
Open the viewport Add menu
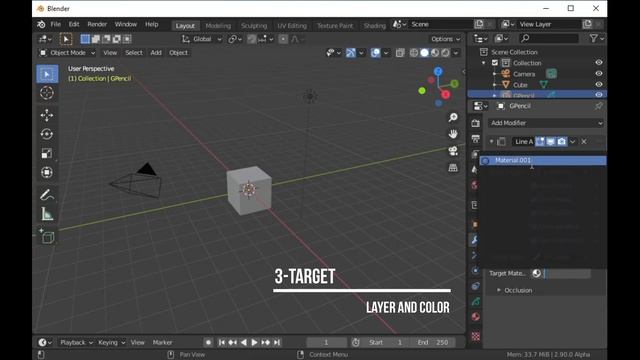click(x=156, y=53)
